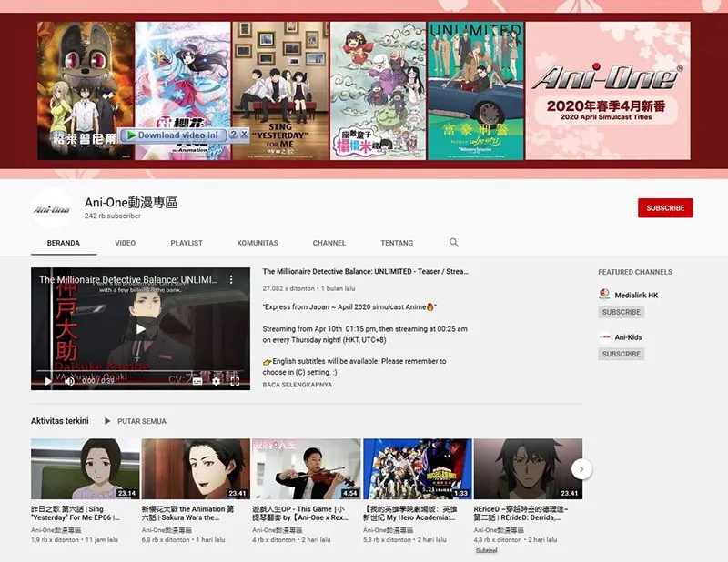
Task: Mute the featured video volume icon
Action: (69, 381)
